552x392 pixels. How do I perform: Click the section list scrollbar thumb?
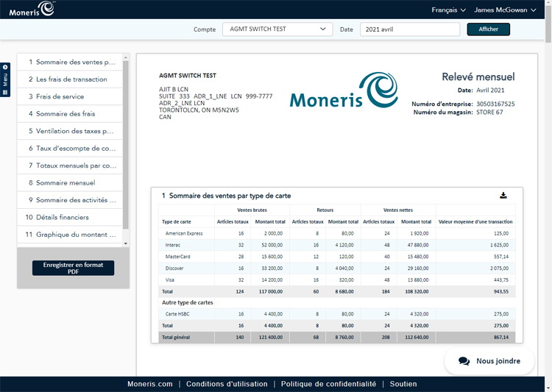click(x=126, y=145)
